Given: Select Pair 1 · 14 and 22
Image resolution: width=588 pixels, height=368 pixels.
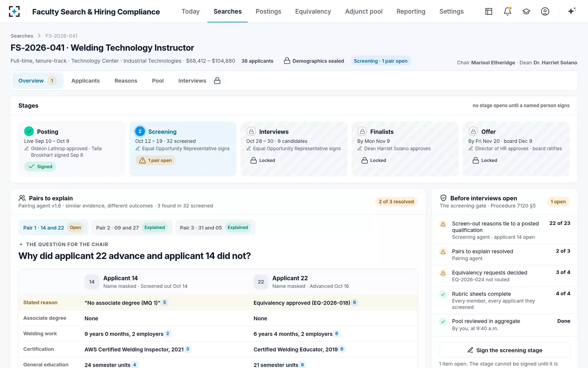Looking at the screenshot, I should click(x=53, y=228).
